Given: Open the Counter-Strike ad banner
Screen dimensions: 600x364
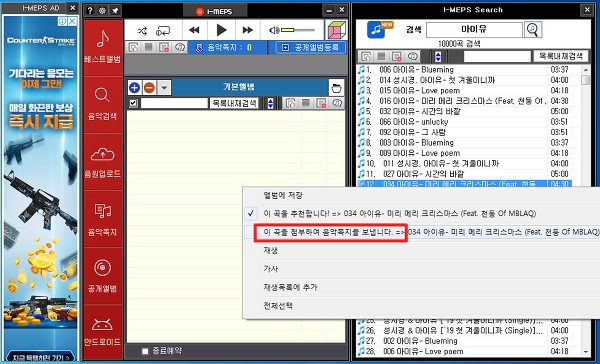Looking at the screenshot, I should point(41,188).
